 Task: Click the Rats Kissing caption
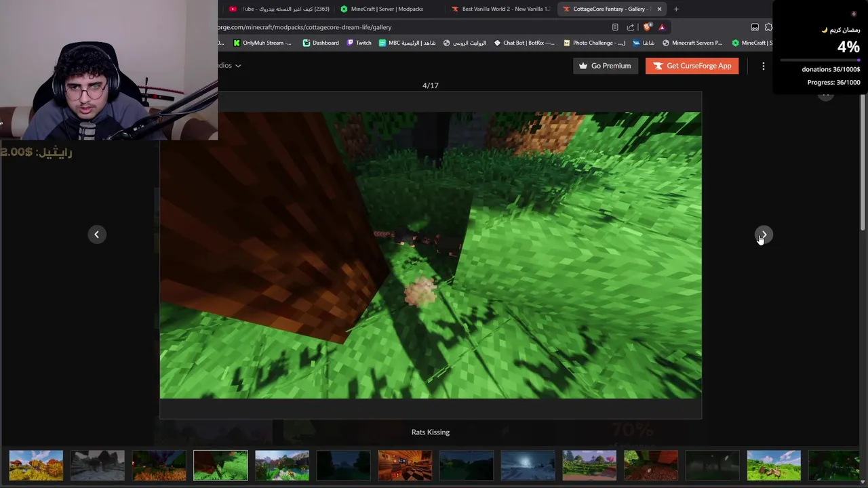431,432
